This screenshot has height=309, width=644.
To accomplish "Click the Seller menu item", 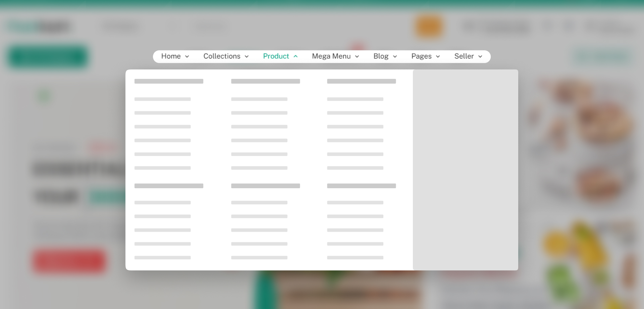I will click(464, 56).
